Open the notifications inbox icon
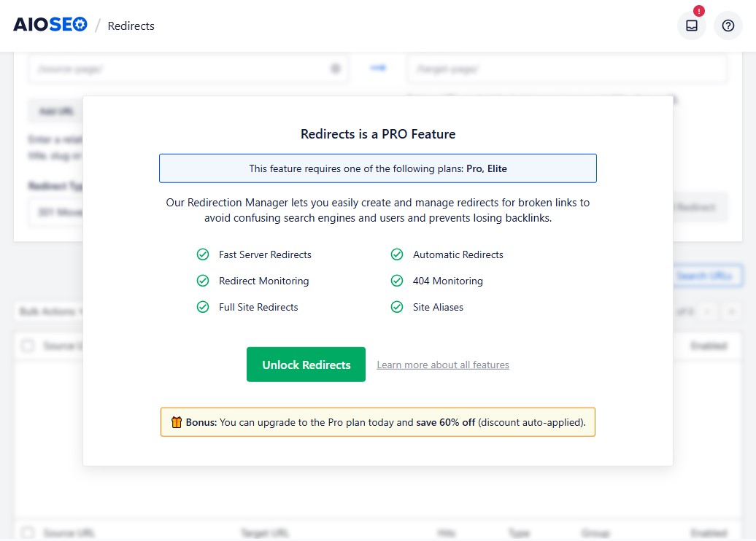756x541 pixels. tap(691, 26)
